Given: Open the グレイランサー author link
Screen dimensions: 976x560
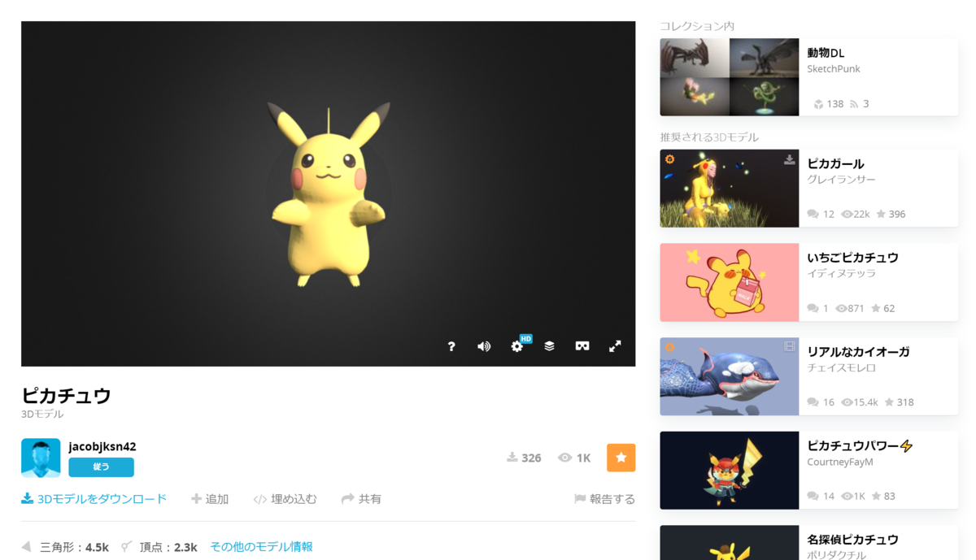Looking at the screenshot, I should [x=841, y=180].
